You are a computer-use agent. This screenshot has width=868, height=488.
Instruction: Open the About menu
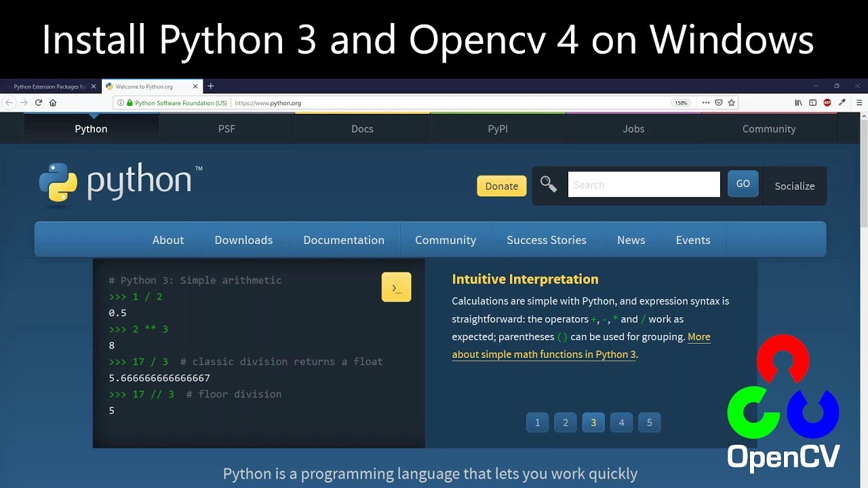(168, 240)
